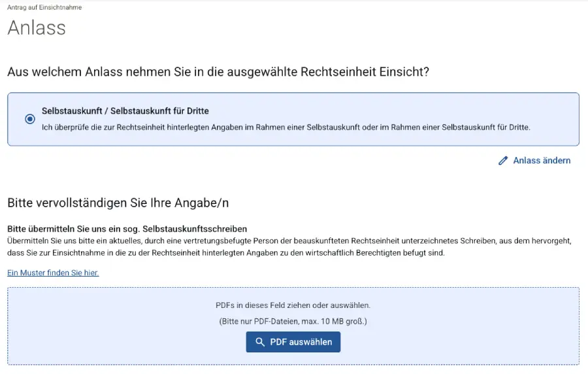The image size is (588, 374).
Task: Click the paragraph starting 'Übermitteln Sie uns bitte'
Action: pos(289,247)
